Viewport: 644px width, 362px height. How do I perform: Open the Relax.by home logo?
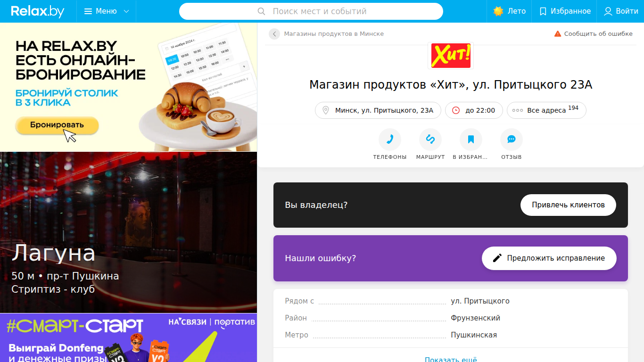click(38, 11)
